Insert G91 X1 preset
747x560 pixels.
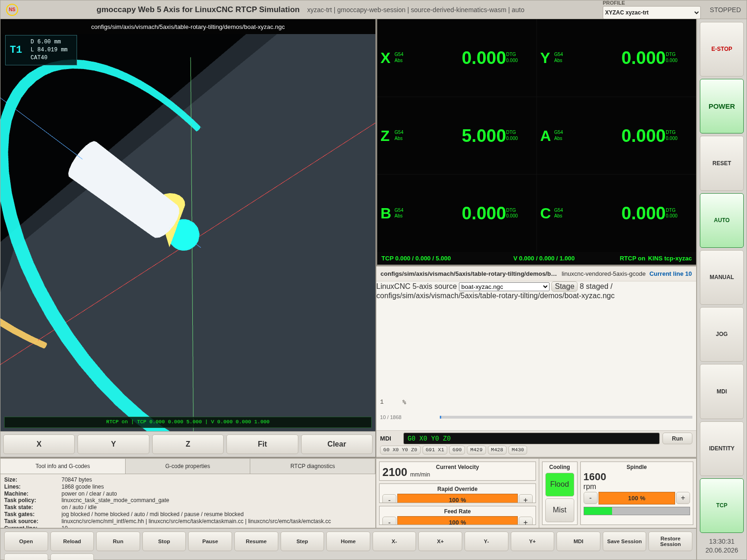(x=435, y=450)
